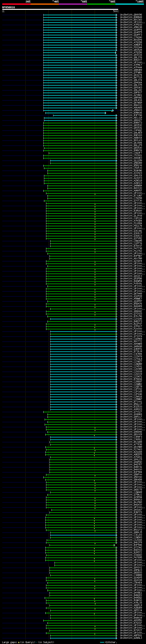Select hit UniRef100_B9RKT3
Screen dimensions: 146x644
[x=131, y=123]
